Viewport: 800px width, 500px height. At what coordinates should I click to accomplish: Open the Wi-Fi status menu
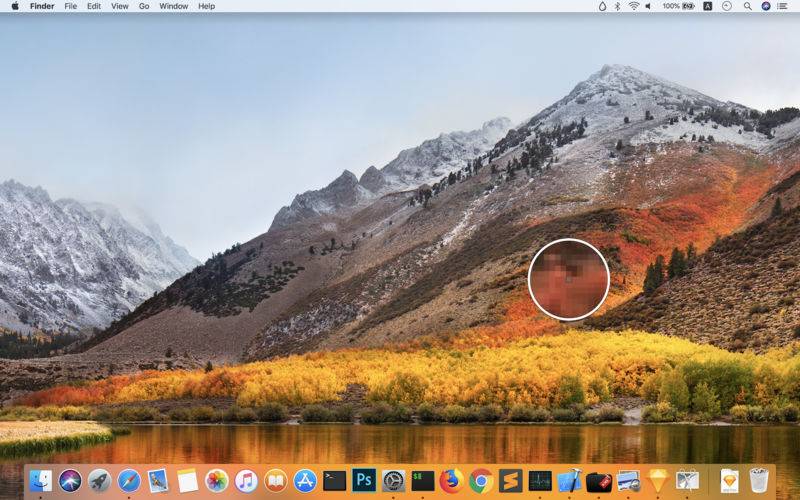point(634,6)
